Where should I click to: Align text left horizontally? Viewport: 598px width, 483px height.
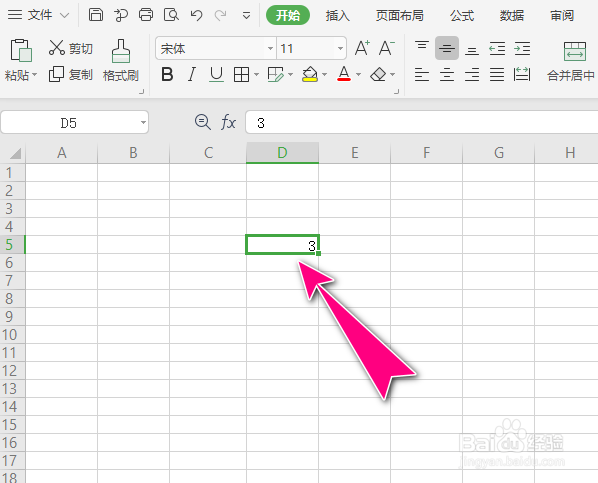click(422, 74)
